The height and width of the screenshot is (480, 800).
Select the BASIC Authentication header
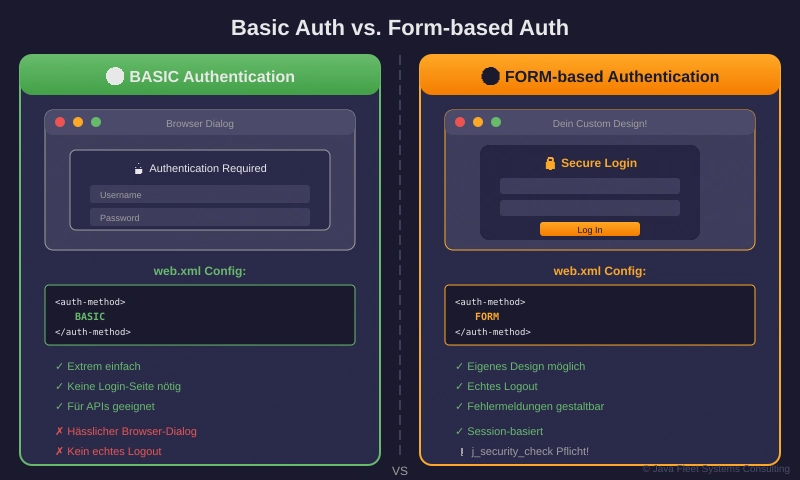tap(200, 76)
